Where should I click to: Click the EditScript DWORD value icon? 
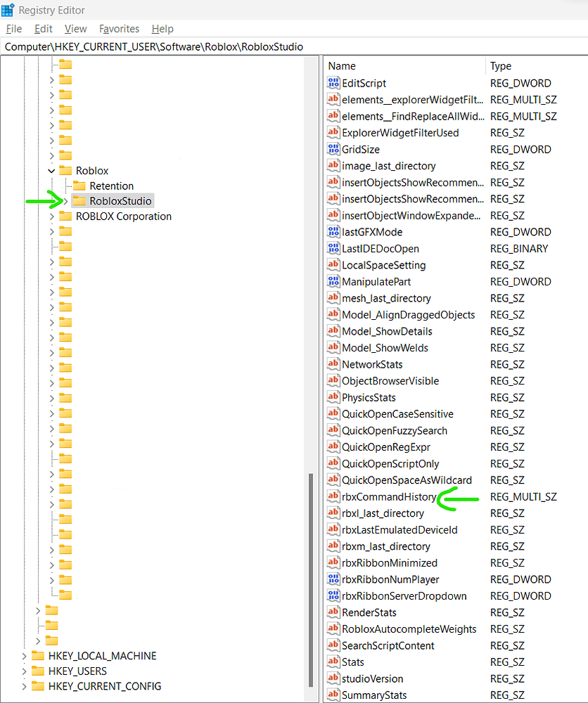pyautogui.click(x=333, y=83)
